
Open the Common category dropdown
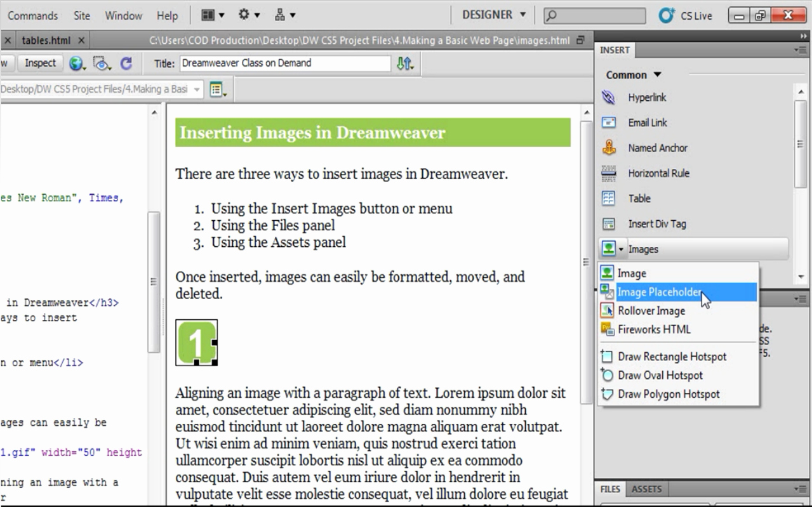634,75
